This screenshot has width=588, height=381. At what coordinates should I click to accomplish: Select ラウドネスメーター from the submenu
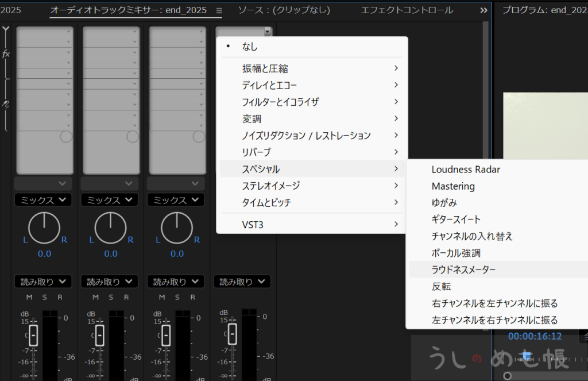click(x=463, y=270)
